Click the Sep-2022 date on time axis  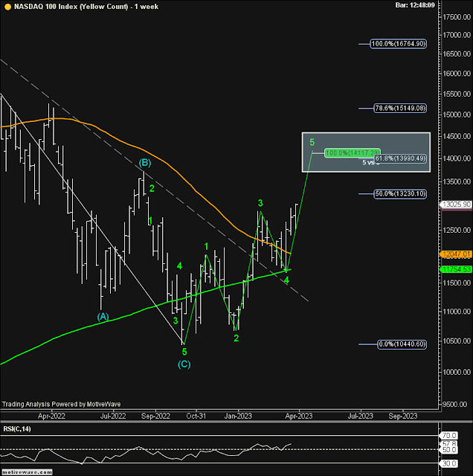155,416
